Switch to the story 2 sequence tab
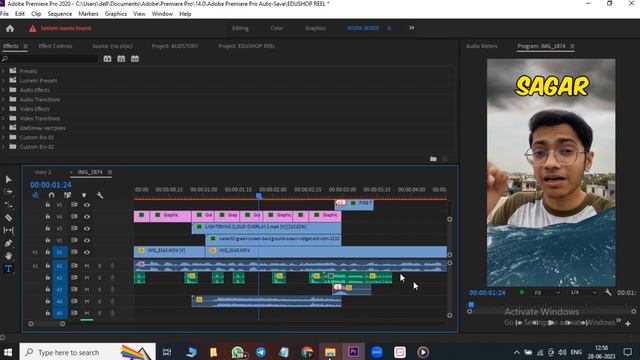The width and height of the screenshot is (640, 360). point(43,172)
